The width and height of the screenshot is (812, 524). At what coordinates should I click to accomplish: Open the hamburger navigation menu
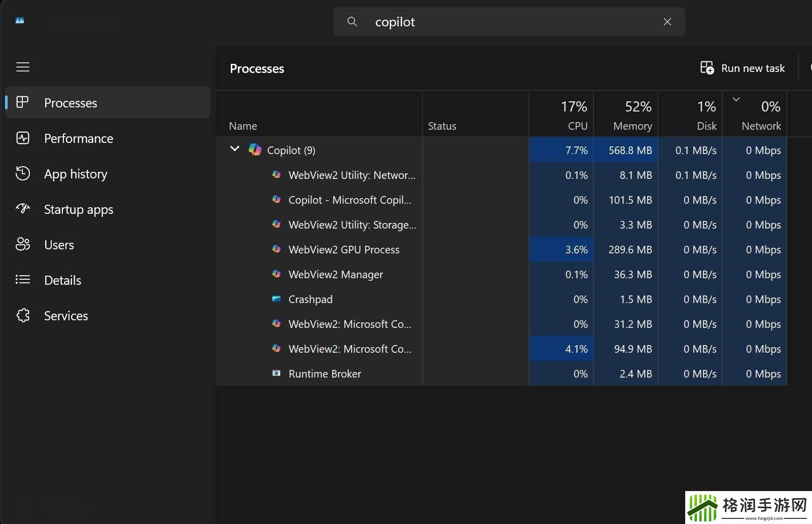click(x=23, y=67)
